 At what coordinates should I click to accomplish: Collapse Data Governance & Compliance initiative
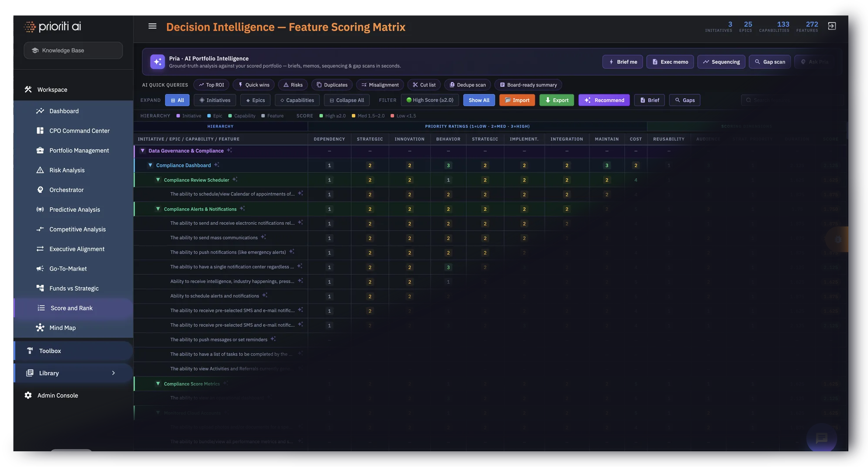pos(142,151)
